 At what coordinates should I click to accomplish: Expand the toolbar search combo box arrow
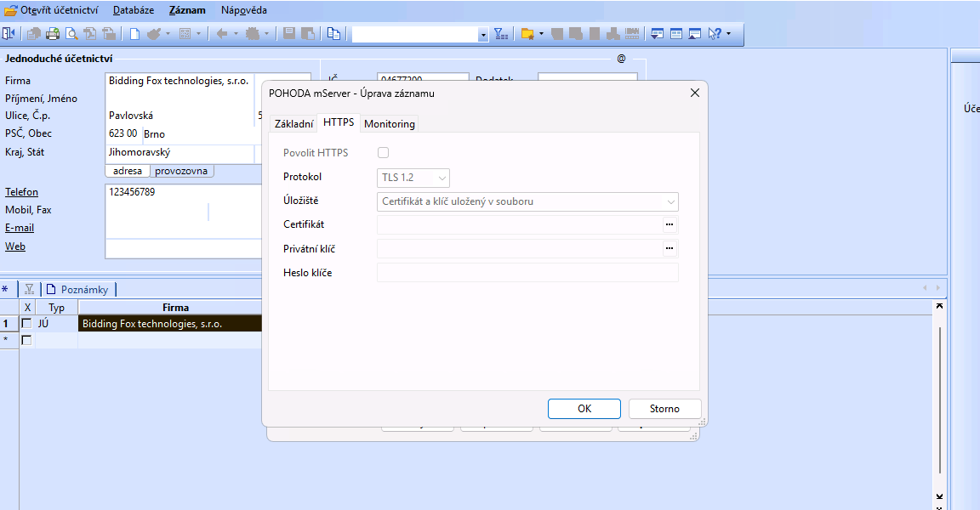pos(483,35)
